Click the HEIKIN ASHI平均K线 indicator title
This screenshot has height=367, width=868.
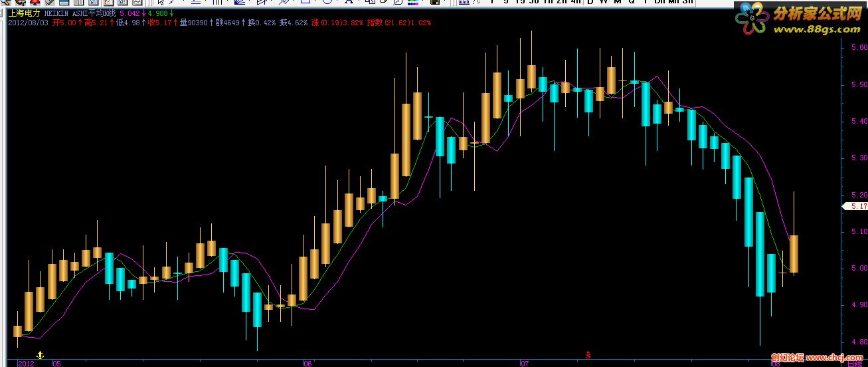coord(80,13)
